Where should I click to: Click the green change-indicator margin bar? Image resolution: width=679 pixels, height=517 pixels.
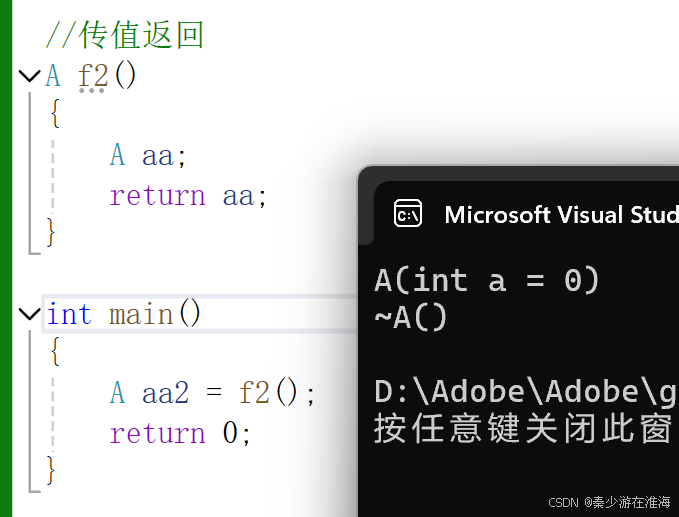6,258
